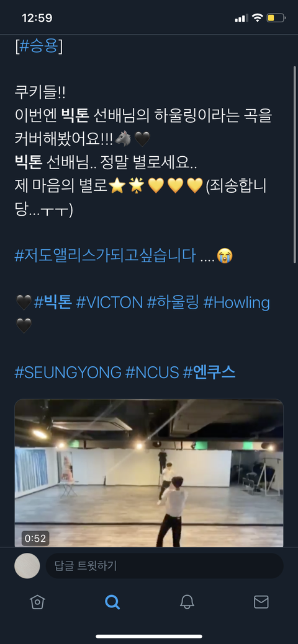
Task: Open the Notifications bell tab
Action: tap(187, 602)
